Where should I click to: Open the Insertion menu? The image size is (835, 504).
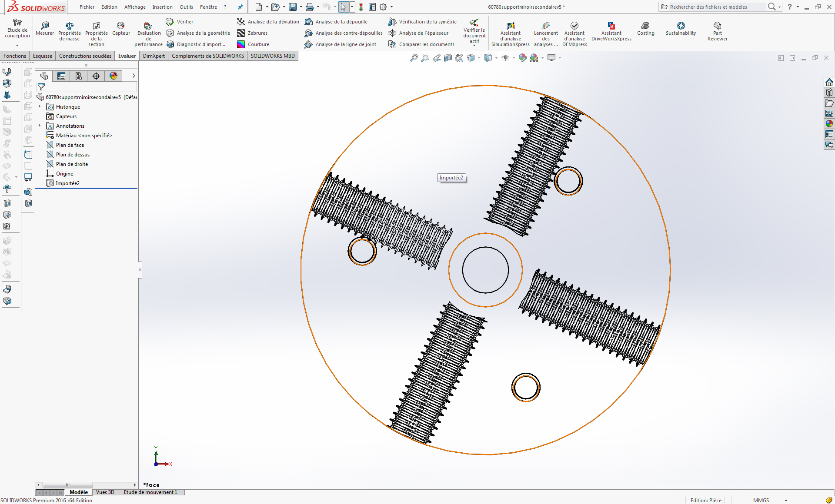point(162,7)
